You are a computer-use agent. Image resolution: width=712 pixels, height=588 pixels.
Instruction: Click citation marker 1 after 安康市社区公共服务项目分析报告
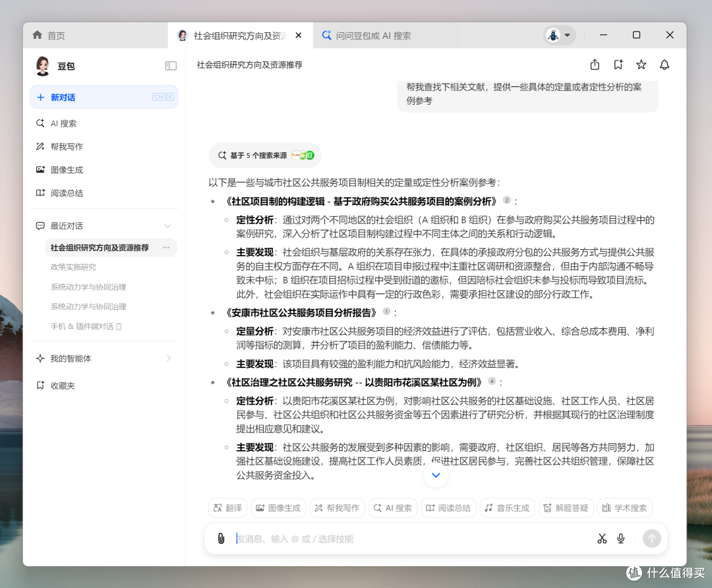click(x=386, y=312)
